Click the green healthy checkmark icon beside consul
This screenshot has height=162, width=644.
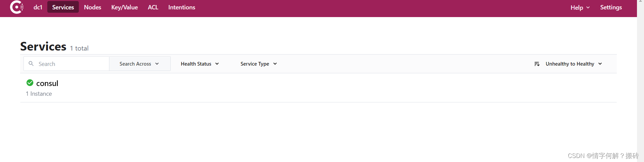click(x=30, y=83)
